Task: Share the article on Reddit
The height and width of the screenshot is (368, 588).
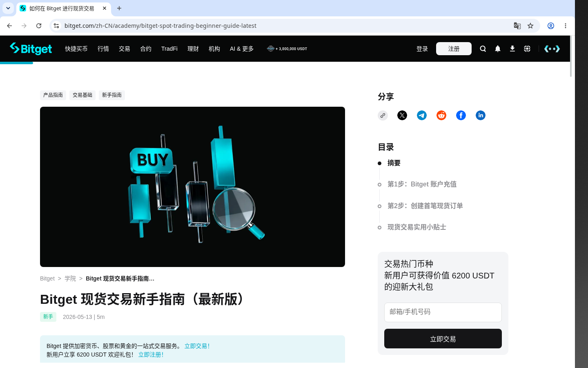Action: tap(441, 115)
